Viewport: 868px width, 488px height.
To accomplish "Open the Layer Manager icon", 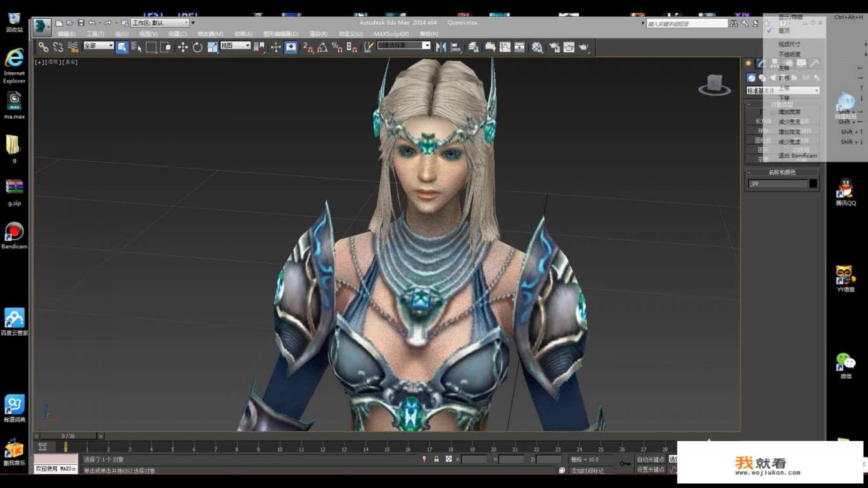I will (x=473, y=46).
